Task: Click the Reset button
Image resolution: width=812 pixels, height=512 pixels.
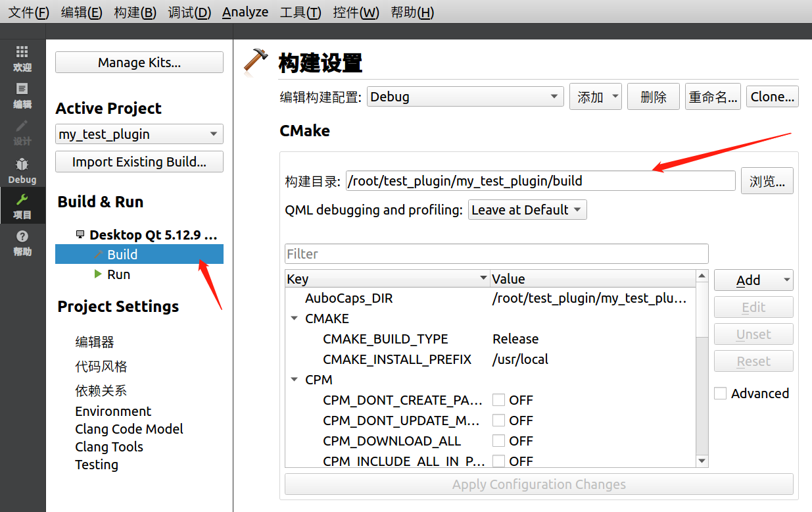Action: (x=753, y=361)
